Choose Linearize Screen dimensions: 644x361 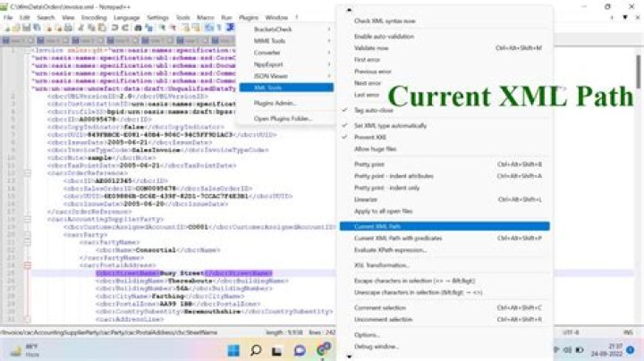[x=445, y=199]
